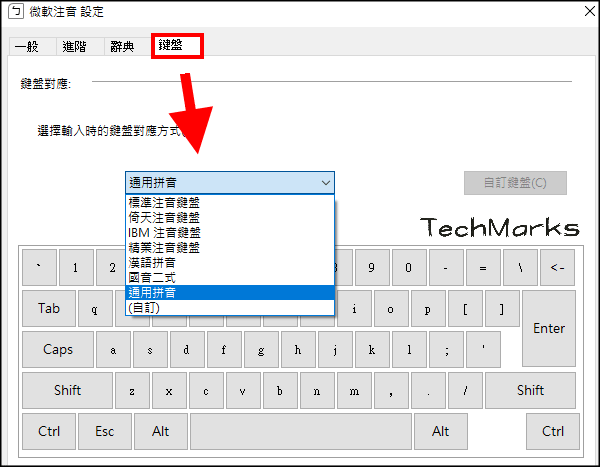600x467 pixels.
Task: Click the i key
Action: 354,309
